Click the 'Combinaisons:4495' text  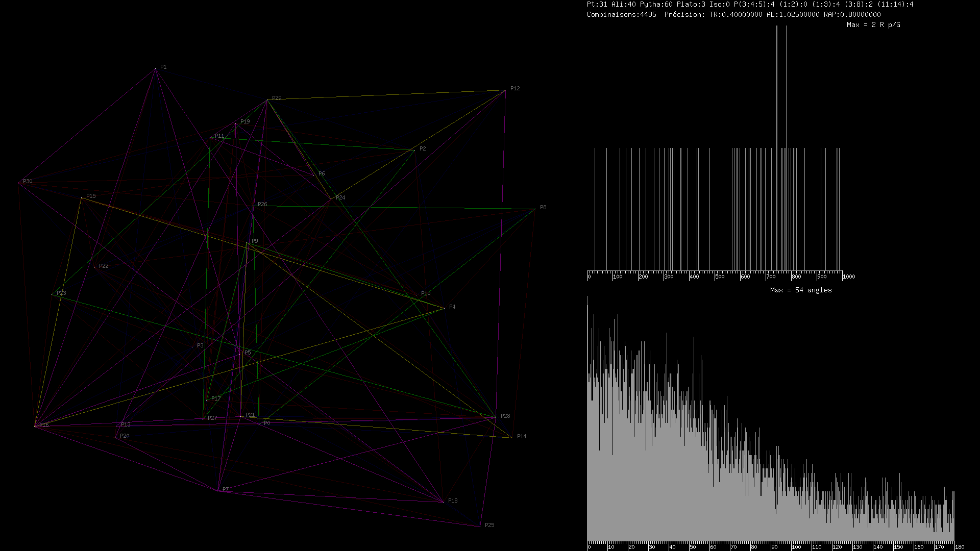622,15
